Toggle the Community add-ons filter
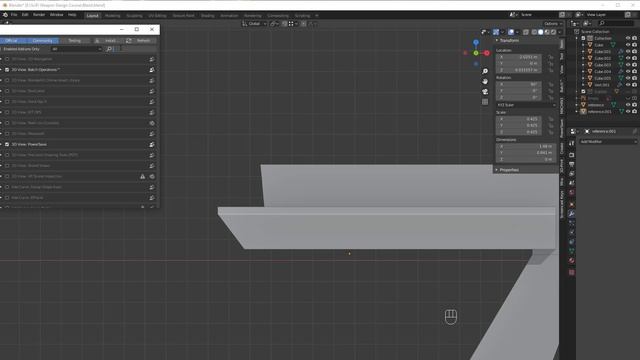The image size is (640, 360). pos(42,40)
